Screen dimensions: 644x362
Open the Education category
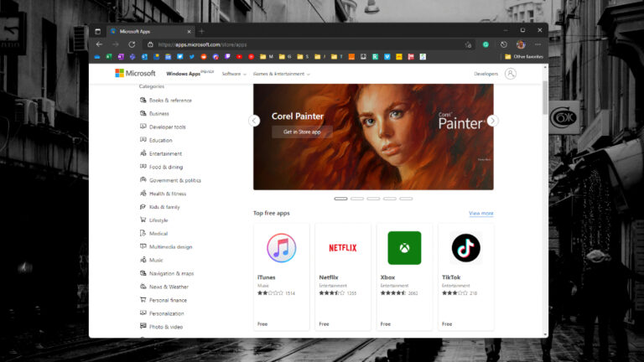click(156, 140)
